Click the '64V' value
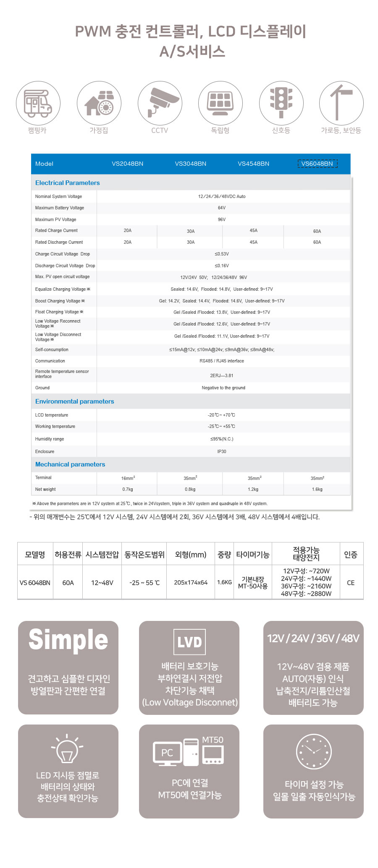Screen dimensions: 378x868 (222, 208)
